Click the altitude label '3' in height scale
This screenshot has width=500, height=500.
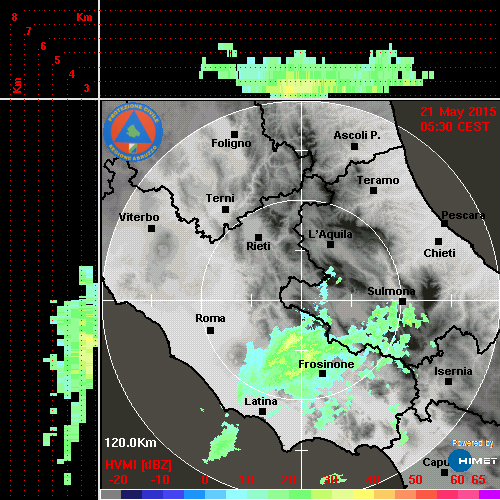(86, 88)
